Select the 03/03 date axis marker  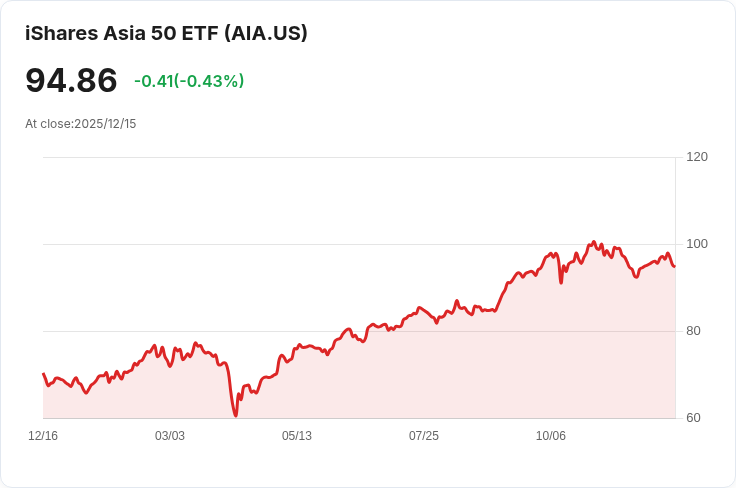point(170,436)
